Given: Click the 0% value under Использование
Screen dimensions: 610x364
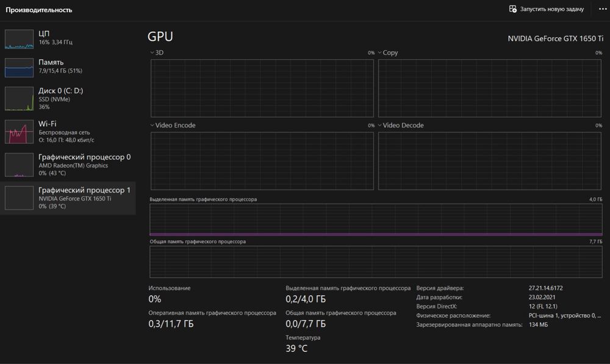Looking at the screenshot, I should (x=155, y=299).
